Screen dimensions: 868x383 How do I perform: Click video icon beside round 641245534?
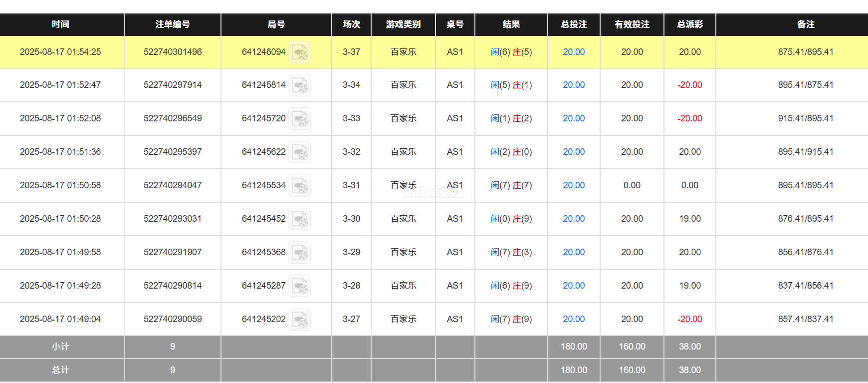pos(300,186)
